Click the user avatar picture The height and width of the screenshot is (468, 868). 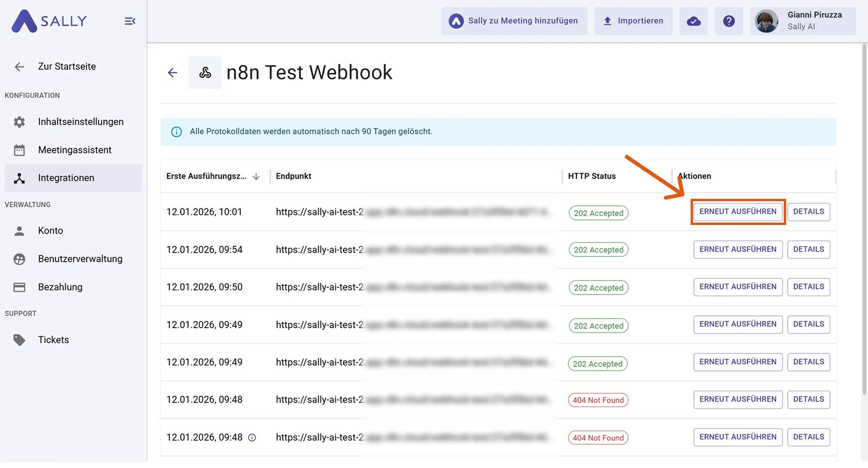[767, 21]
